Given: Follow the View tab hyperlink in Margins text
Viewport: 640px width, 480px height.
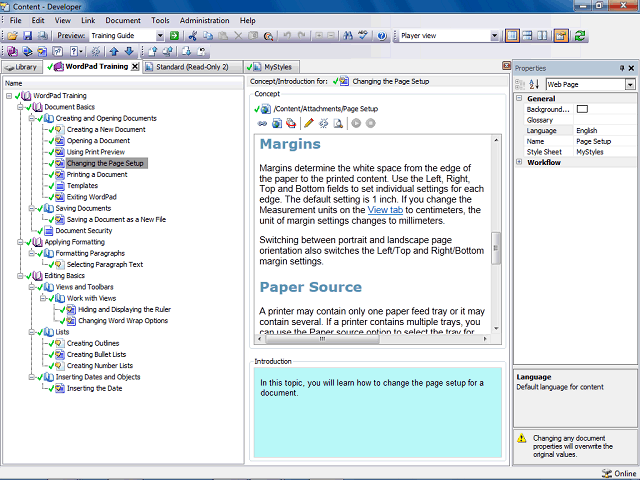Looking at the screenshot, I should coord(385,210).
